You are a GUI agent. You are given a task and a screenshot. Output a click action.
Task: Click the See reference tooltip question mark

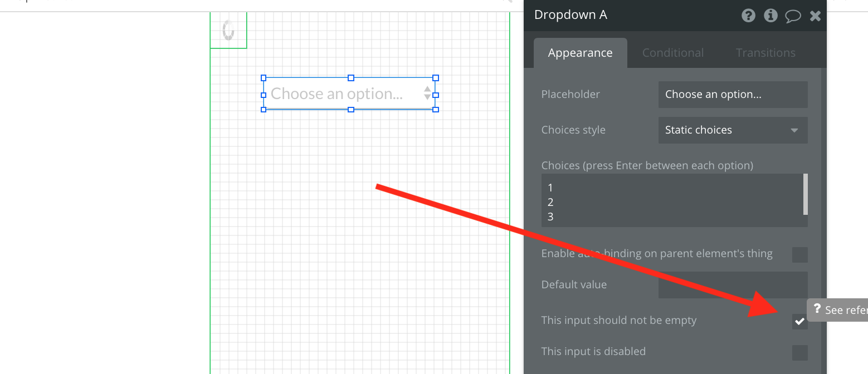click(817, 309)
